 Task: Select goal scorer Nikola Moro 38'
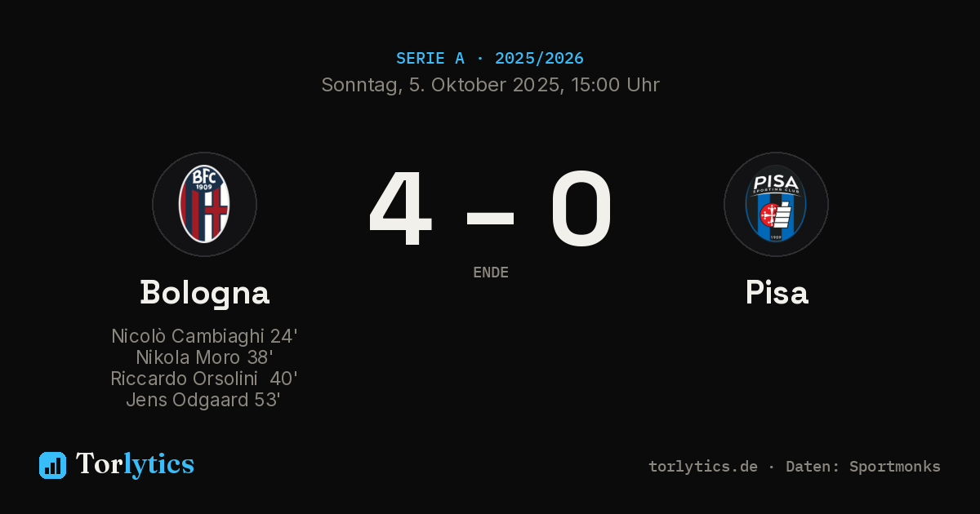click(204, 357)
